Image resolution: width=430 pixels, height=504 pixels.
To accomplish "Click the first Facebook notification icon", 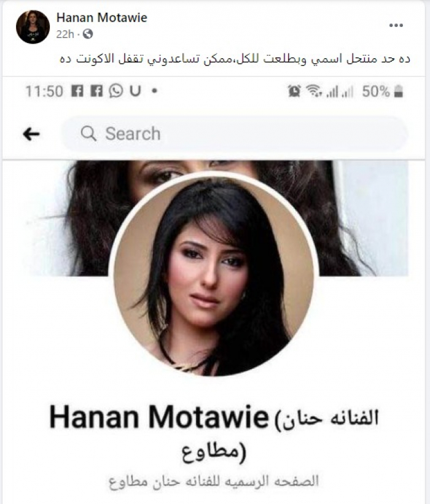I will click(77, 91).
